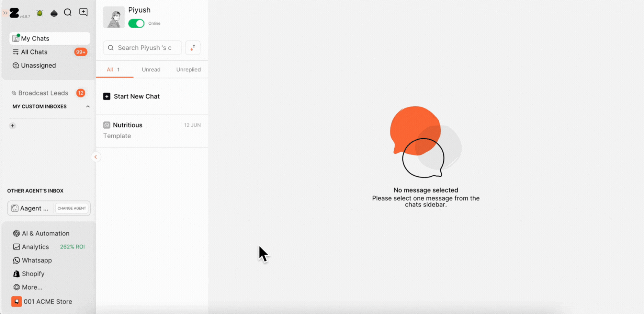Click the ACME Store orange icon

(16, 301)
